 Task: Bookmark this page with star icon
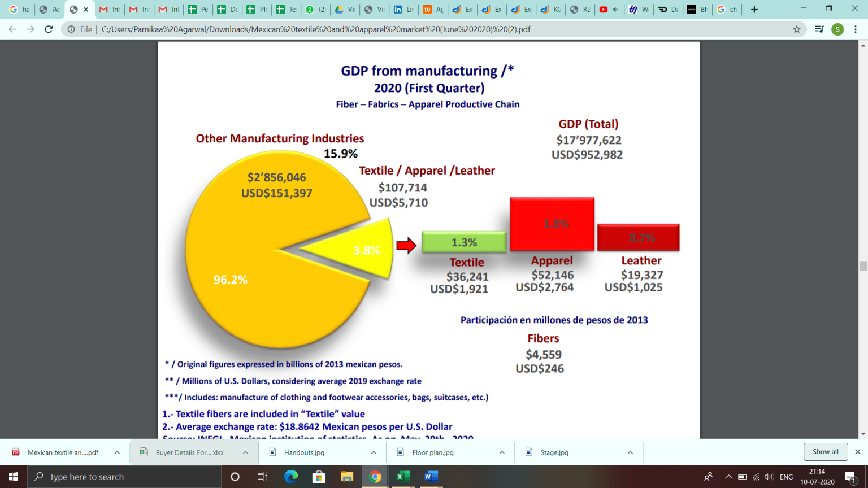797,29
